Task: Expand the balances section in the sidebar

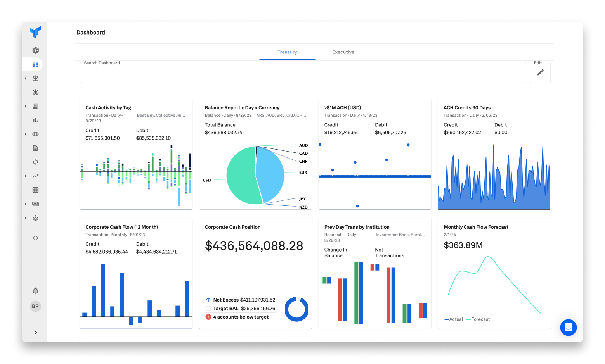Action: tap(25, 78)
